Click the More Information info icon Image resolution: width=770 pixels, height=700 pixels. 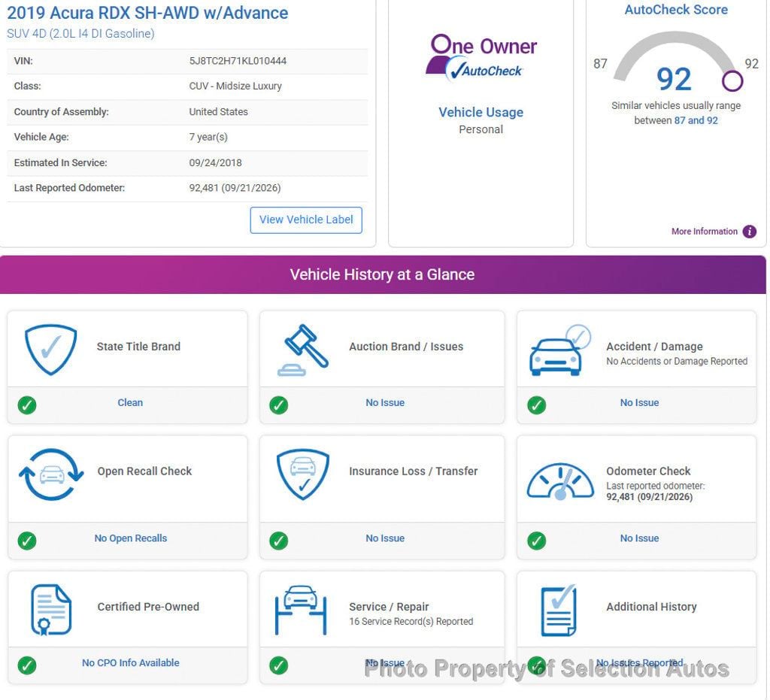click(750, 232)
